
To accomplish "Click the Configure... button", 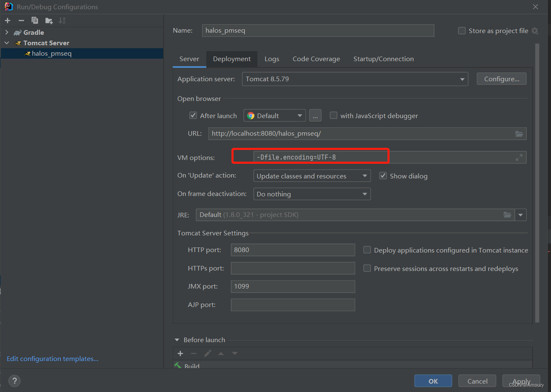I will 502,79.
